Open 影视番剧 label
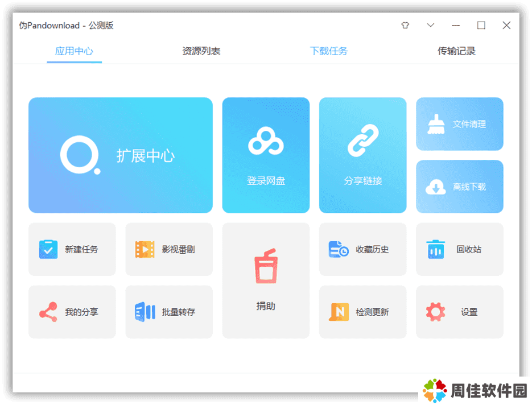The width and height of the screenshot is (532, 405). [x=179, y=249]
